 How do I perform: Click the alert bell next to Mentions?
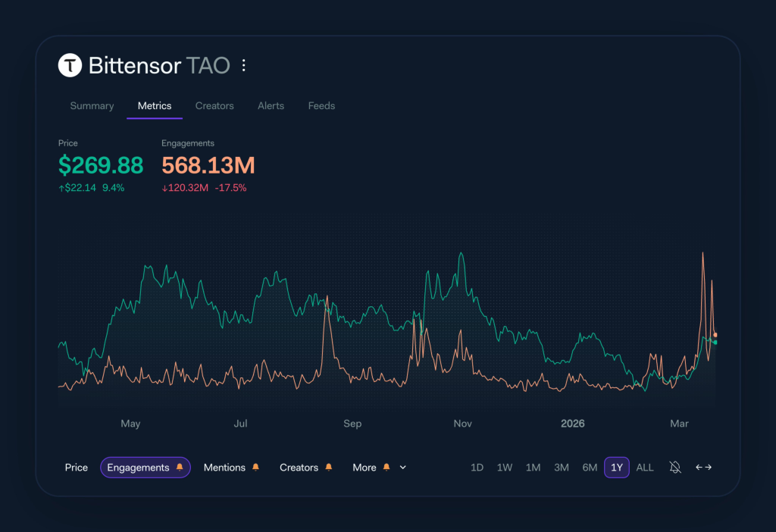[x=255, y=468]
